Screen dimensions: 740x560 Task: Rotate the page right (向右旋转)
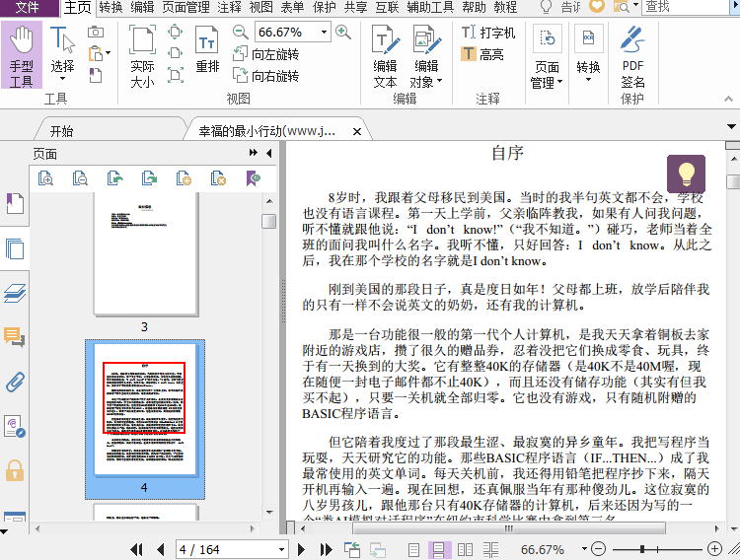266,76
